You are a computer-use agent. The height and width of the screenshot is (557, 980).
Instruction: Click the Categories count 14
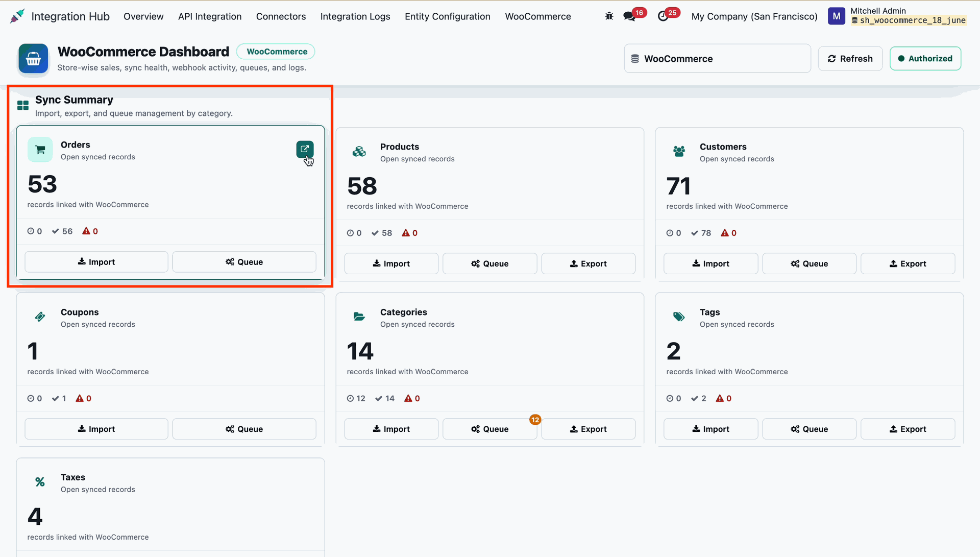360,351
